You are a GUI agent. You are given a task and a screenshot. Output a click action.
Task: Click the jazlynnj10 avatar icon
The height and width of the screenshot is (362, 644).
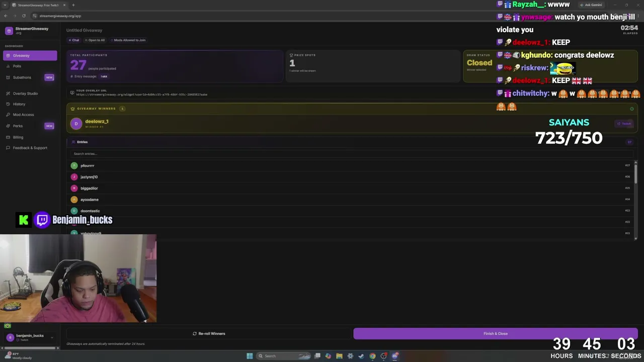[74, 177]
